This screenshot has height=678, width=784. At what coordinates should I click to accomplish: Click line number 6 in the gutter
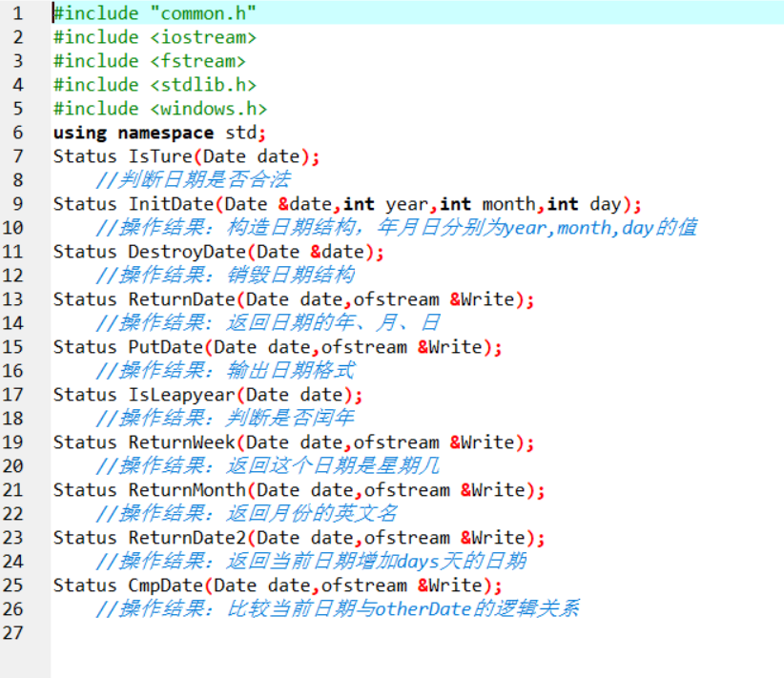[x=17, y=133]
